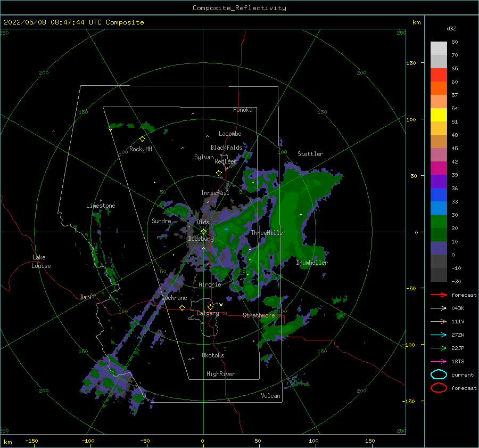This screenshot has width=479, height=448.
Task: Pick the dark green 20-10 dBZ swatch
Action: tap(439, 235)
